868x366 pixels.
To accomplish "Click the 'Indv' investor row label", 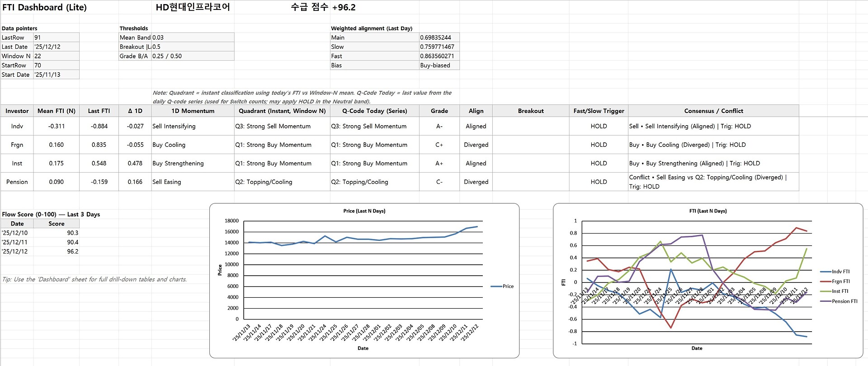I will 17,127.
